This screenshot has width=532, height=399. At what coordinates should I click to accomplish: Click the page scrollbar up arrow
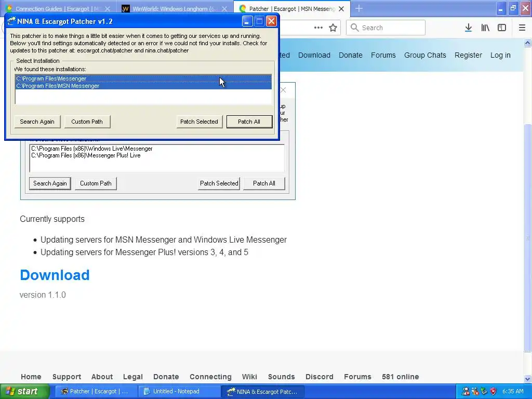tap(528, 43)
